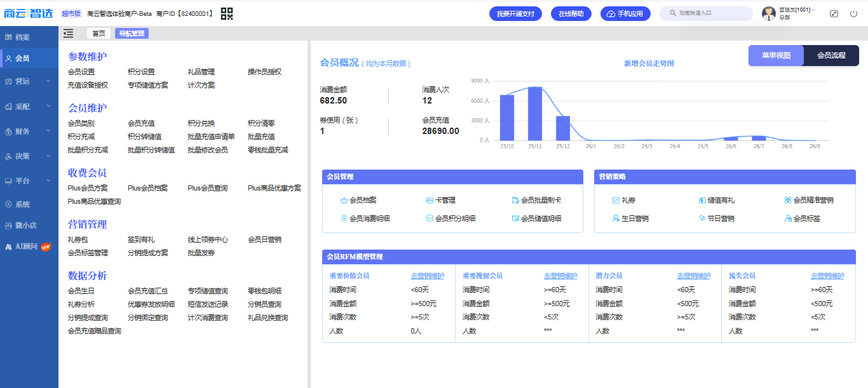Open 会员充值 under 会员维护
868x388 pixels.
(141, 123)
